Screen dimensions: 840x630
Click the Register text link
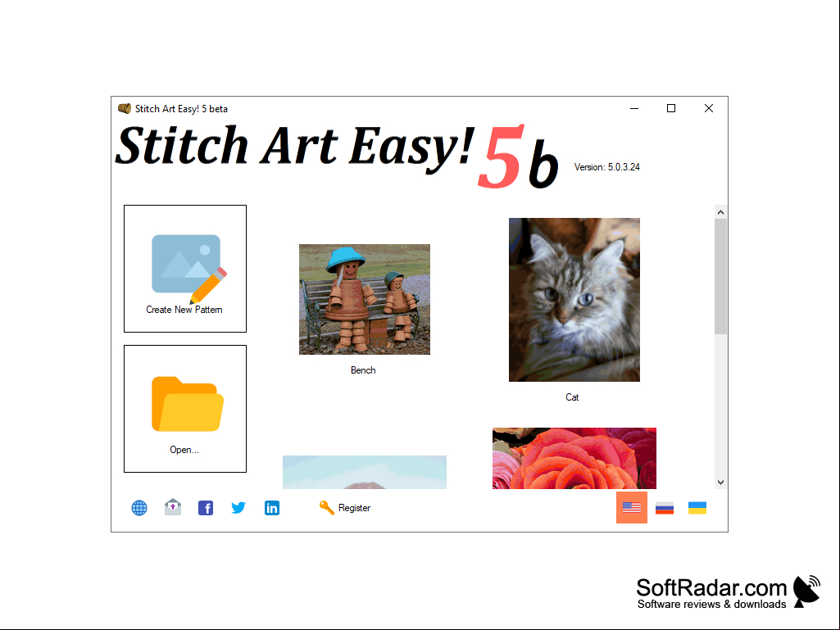(354, 508)
